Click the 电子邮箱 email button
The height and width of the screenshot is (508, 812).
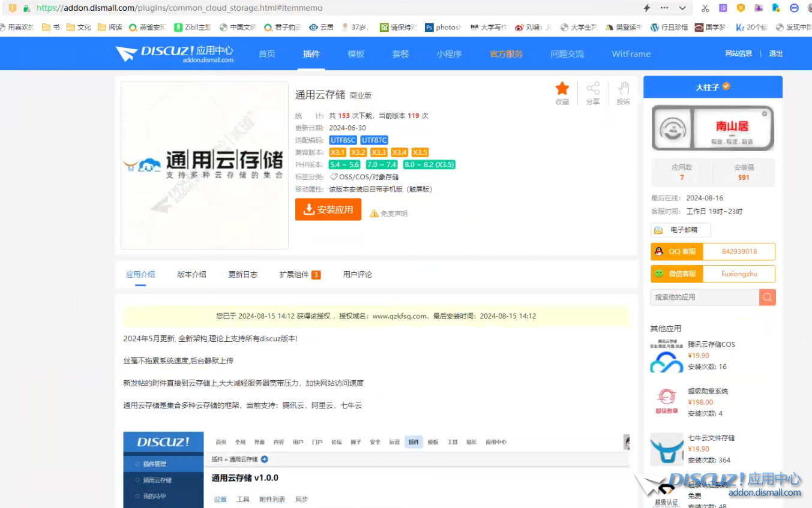click(x=681, y=230)
